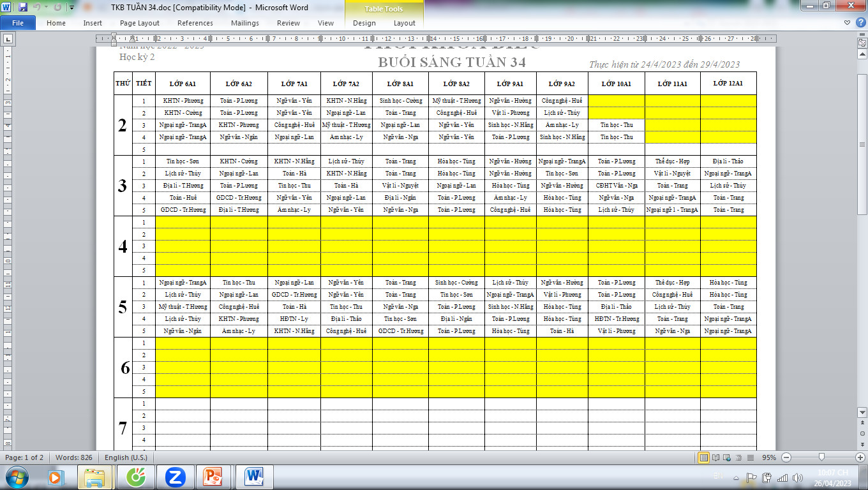Open Zalo from the taskbar
868x490 pixels.
pos(175,477)
